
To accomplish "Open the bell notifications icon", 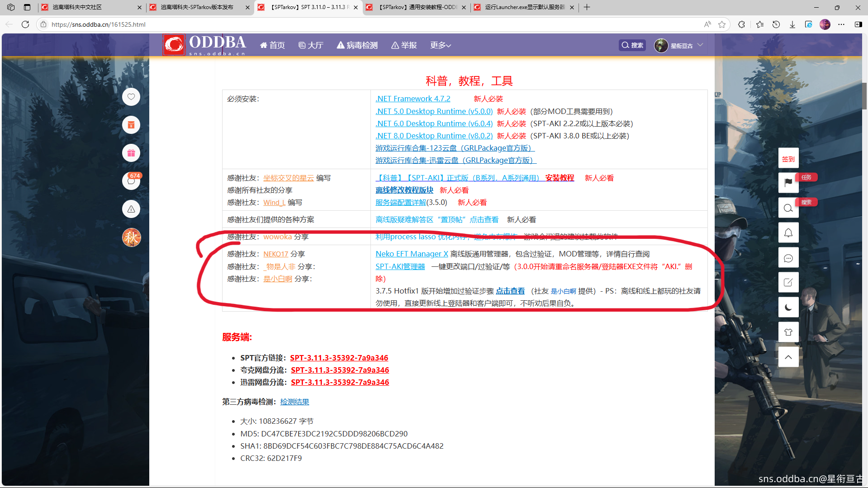I will (x=788, y=233).
